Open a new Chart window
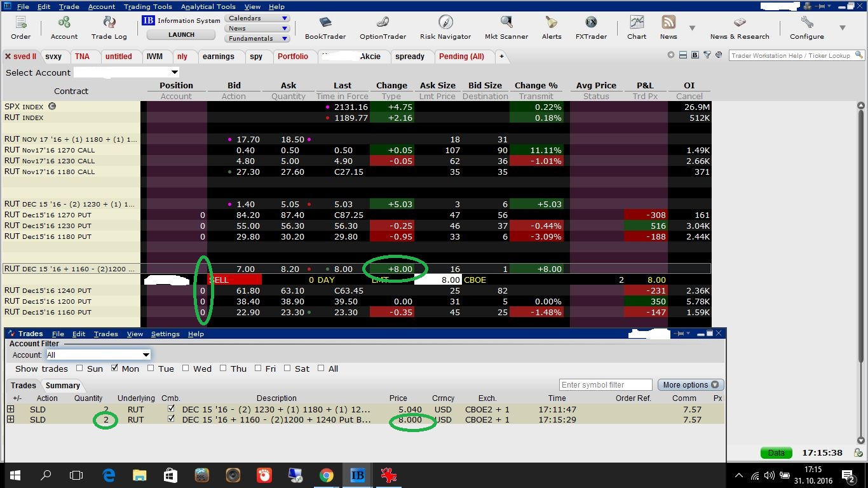Screen dimensions: 868x488 point(637,27)
